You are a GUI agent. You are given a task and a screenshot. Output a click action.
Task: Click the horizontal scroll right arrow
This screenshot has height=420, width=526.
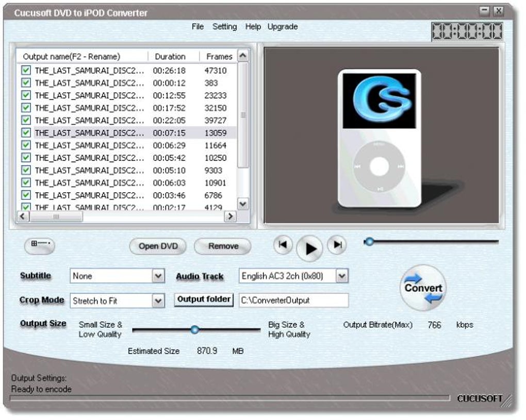(x=230, y=216)
